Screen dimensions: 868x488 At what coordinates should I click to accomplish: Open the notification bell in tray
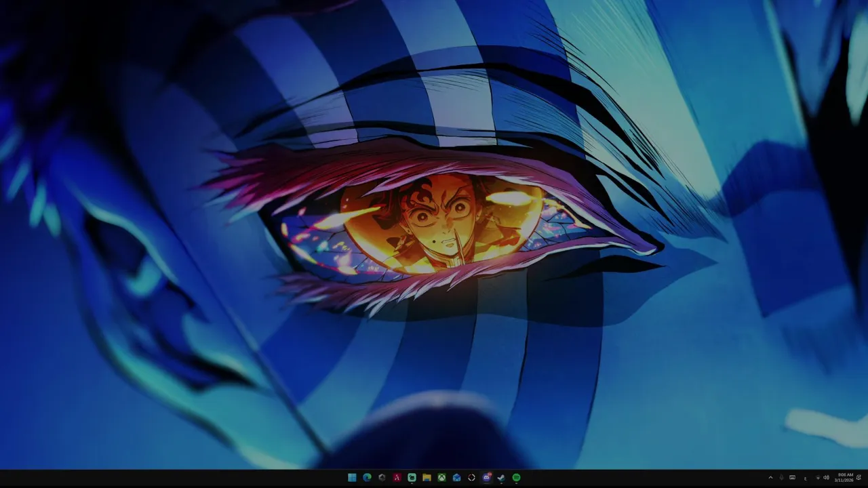[x=859, y=477]
